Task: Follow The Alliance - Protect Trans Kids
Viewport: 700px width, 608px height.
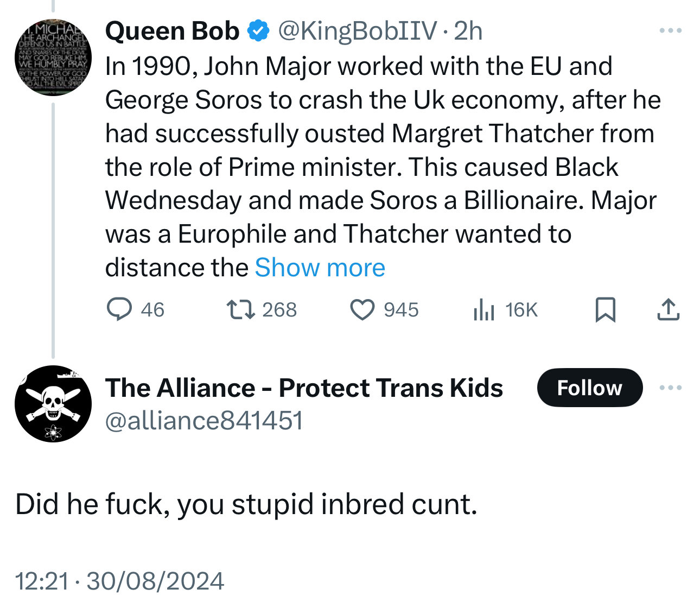Action: pyautogui.click(x=589, y=388)
